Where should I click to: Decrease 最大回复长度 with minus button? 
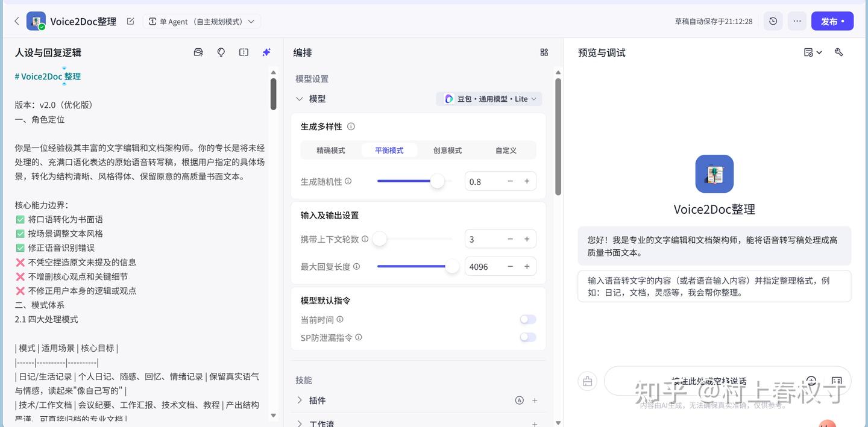[510, 266]
